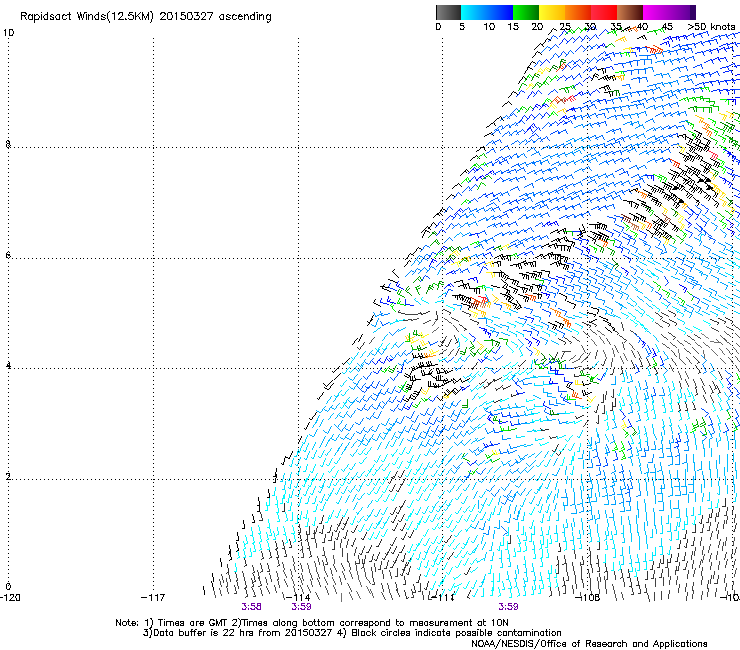The height and width of the screenshot is (650, 740).
Task: Click the longitude axis label '-117'
Action: [x=153, y=598]
